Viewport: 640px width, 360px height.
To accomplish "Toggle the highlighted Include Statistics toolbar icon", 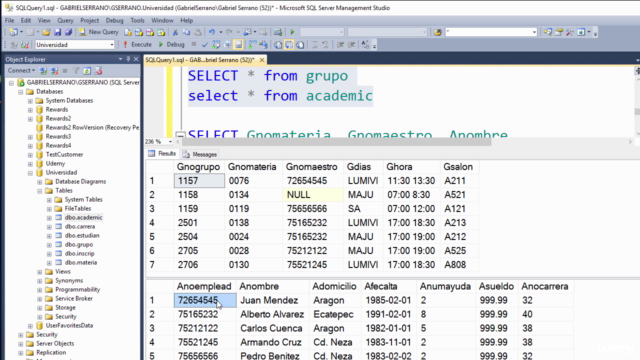I will [238, 44].
